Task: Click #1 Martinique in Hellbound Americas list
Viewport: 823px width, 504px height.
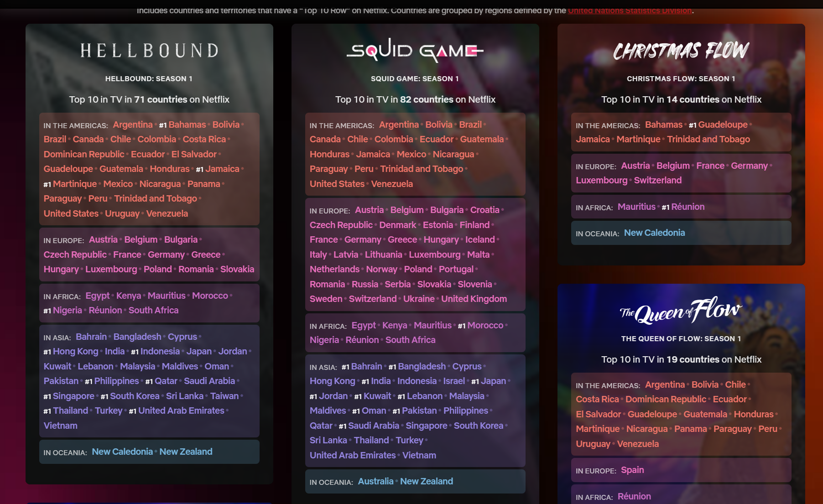Action: [x=70, y=184]
